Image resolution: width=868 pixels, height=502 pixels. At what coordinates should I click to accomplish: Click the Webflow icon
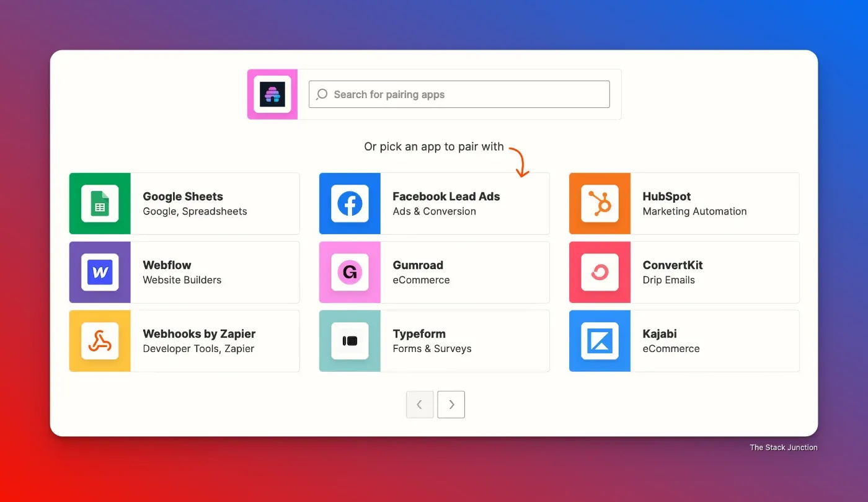(x=100, y=273)
